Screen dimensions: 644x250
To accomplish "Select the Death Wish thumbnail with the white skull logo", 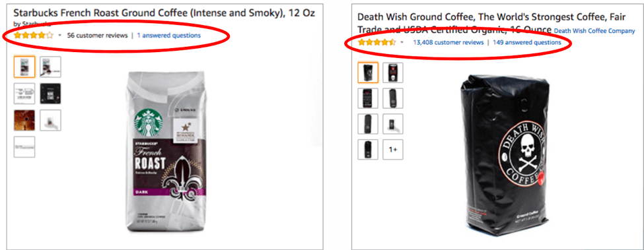I will 393,73.
